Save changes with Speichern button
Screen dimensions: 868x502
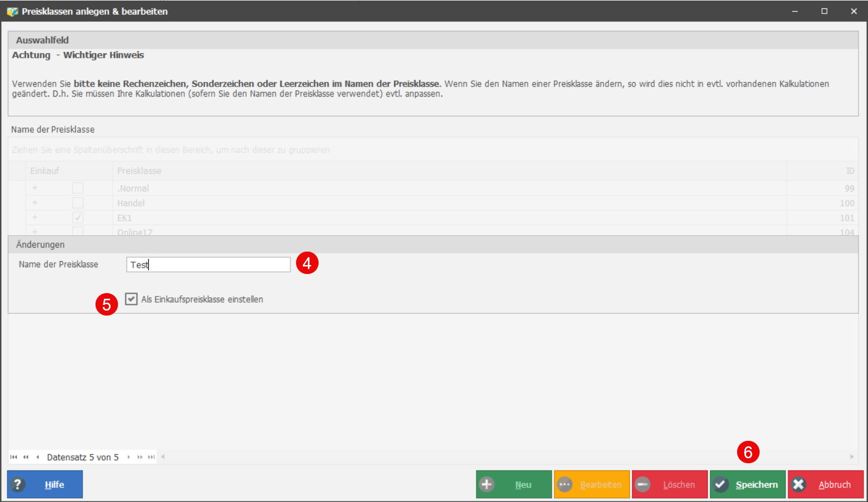coord(748,484)
